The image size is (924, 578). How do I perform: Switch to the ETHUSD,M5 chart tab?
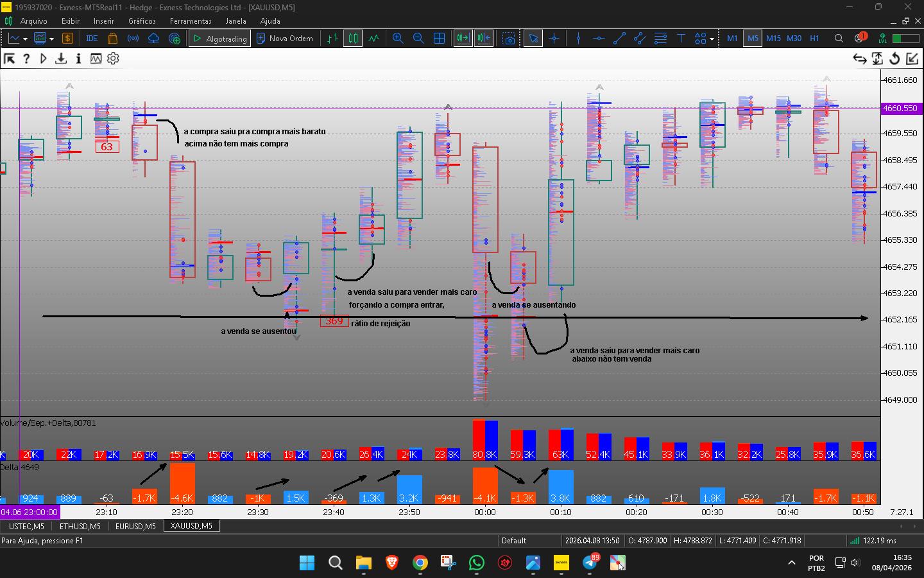(x=80, y=526)
